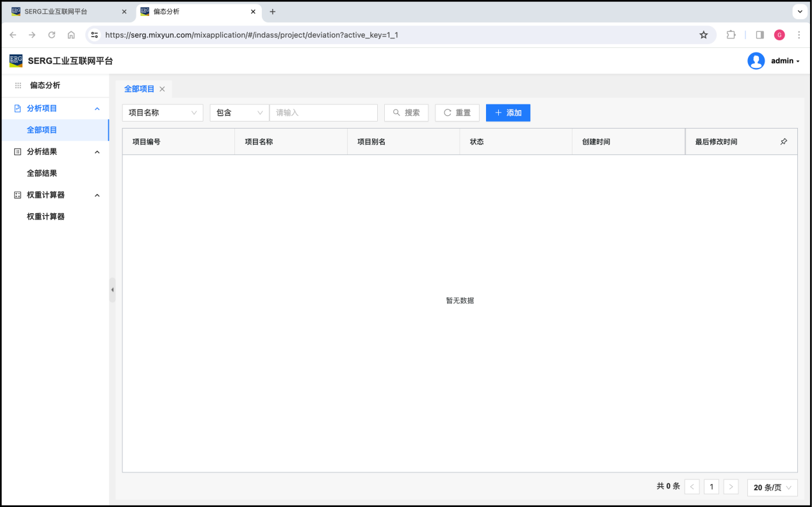Open the browser extensions puzzle icon

731,35
